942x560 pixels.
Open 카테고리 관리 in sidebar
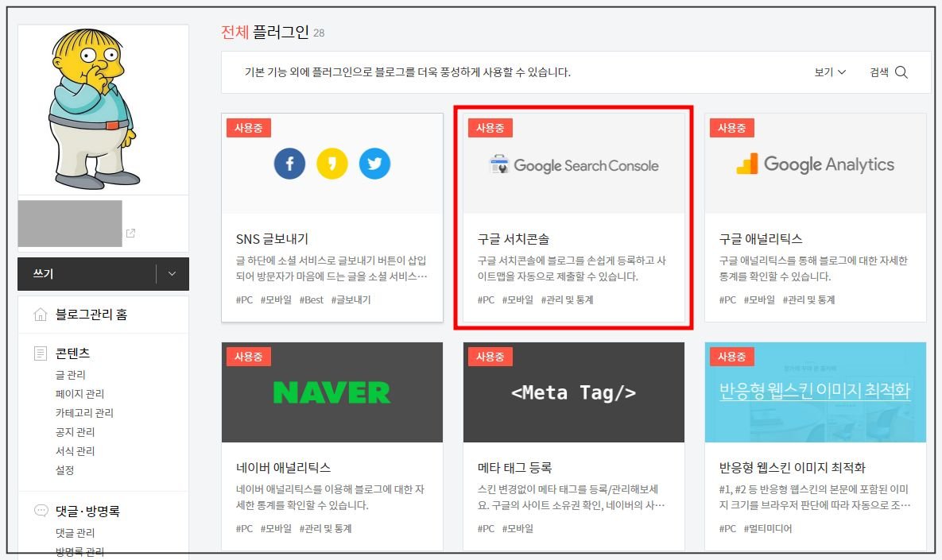click(x=84, y=413)
